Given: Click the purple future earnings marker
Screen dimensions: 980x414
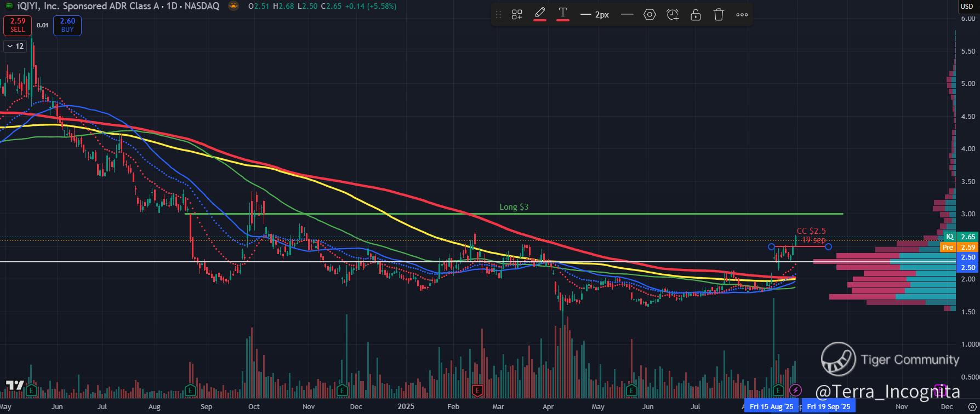Looking at the screenshot, I should tap(940, 390).
